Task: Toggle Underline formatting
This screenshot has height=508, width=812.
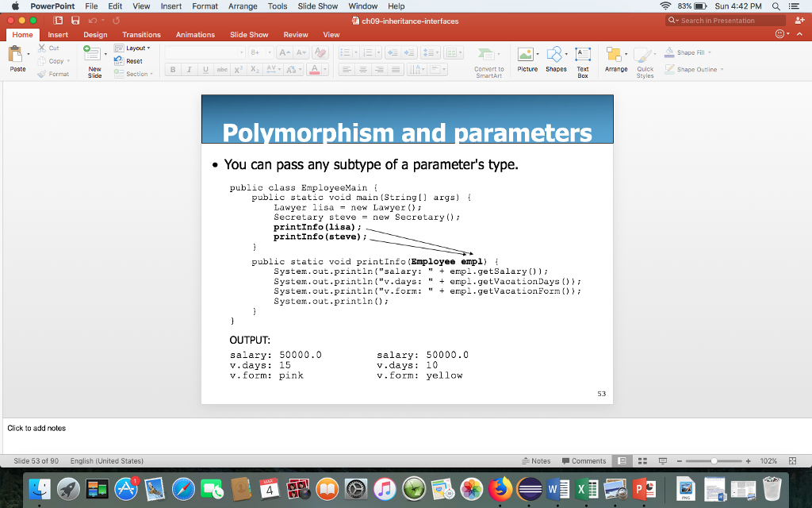Action: (205, 70)
